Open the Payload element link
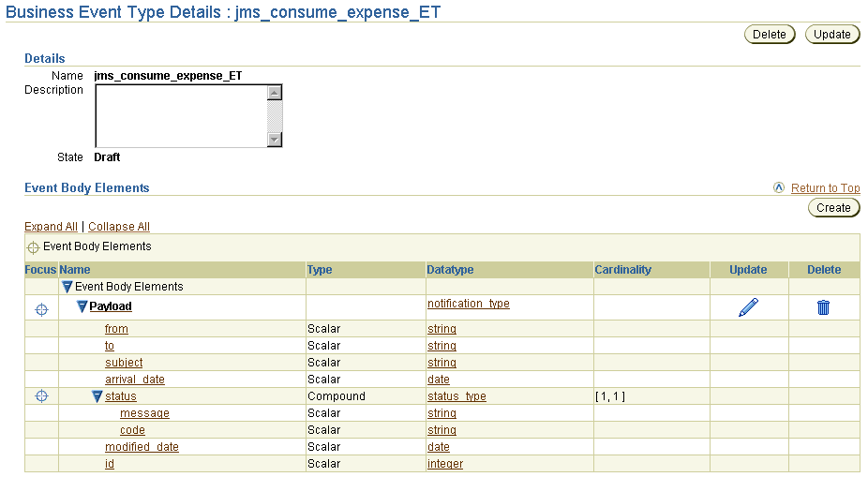Viewport: 868px width, 477px height. tap(111, 306)
